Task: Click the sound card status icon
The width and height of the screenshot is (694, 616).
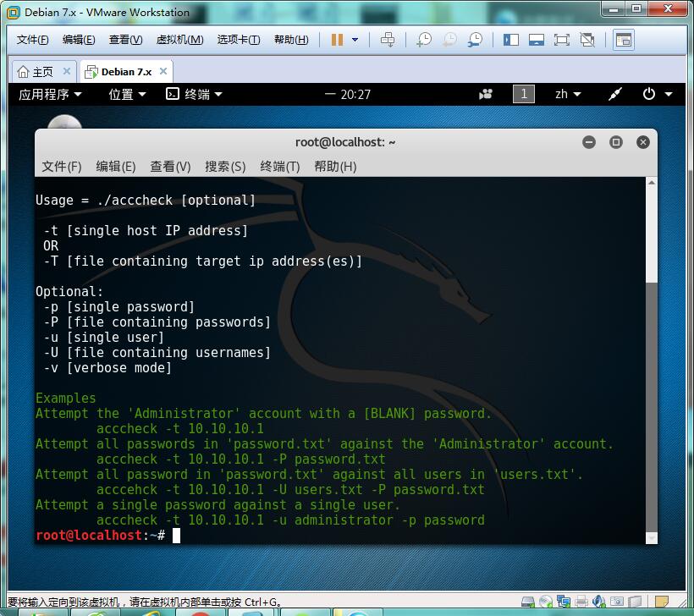Action: tap(599, 602)
